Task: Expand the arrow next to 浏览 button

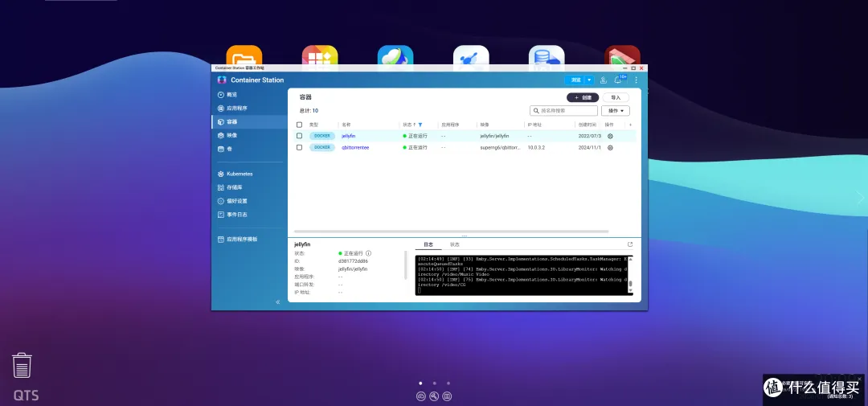Action: tap(589, 80)
